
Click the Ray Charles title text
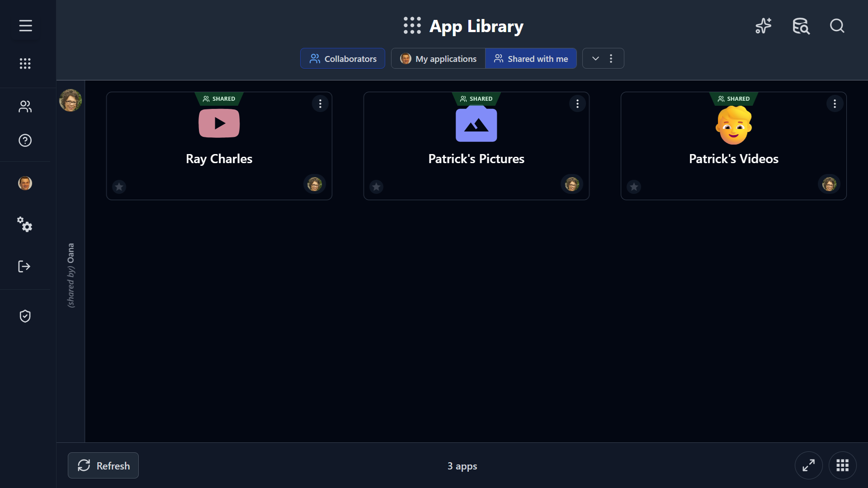click(219, 159)
